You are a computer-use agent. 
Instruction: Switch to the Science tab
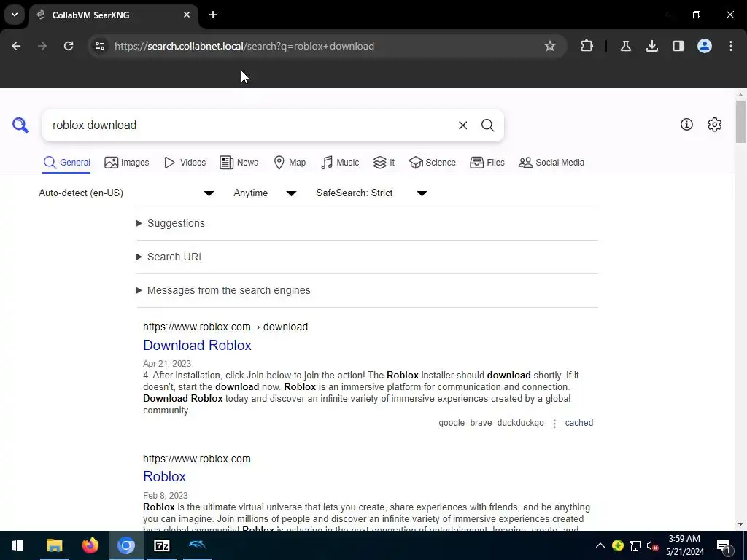coord(432,163)
